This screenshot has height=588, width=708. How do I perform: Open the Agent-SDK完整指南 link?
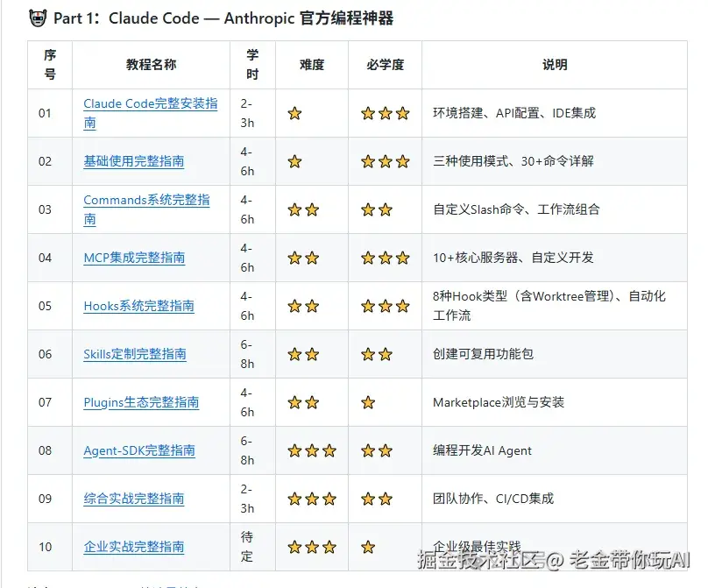point(139,450)
